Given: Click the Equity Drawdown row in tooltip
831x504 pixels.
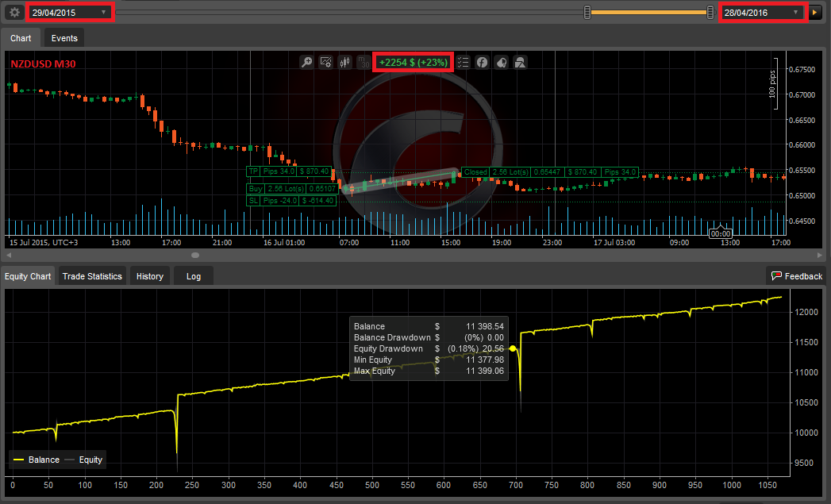Looking at the screenshot, I should click(x=429, y=348).
